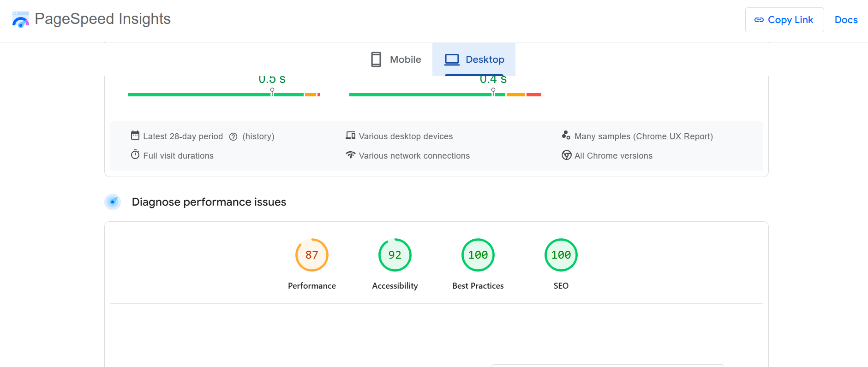Select the Desktop tab

[474, 59]
